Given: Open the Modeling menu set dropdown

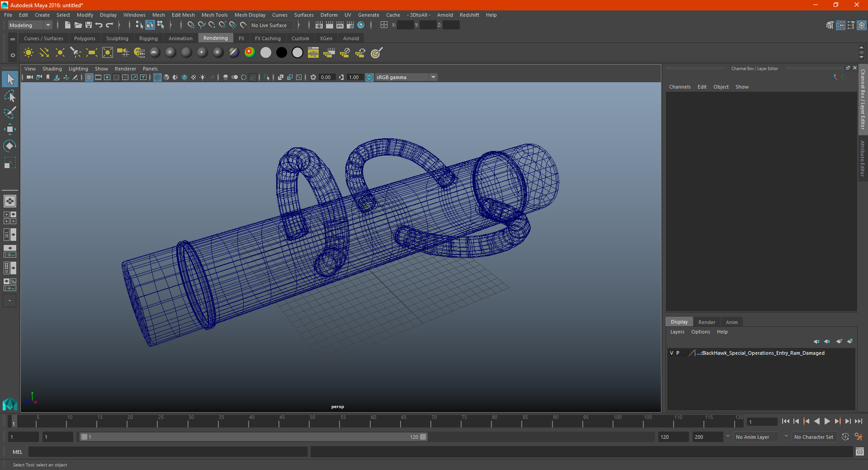Looking at the screenshot, I should (x=30, y=25).
